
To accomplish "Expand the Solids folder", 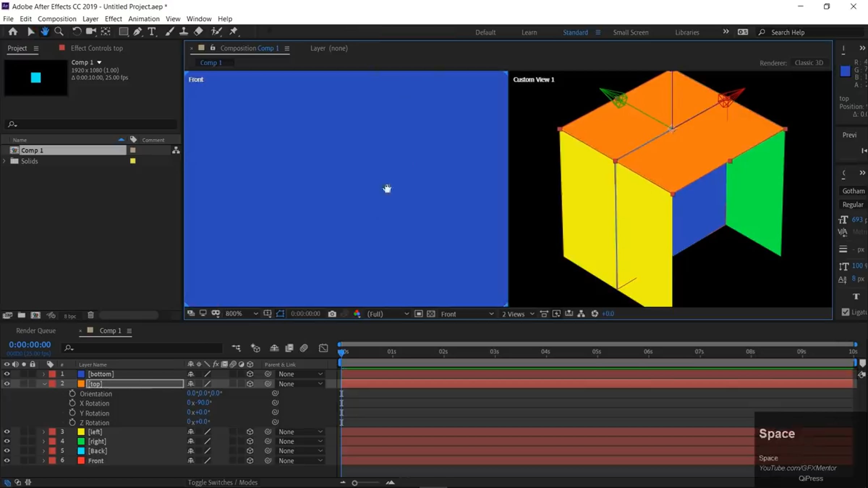I will pyautogui.click(x=4, y=161).
